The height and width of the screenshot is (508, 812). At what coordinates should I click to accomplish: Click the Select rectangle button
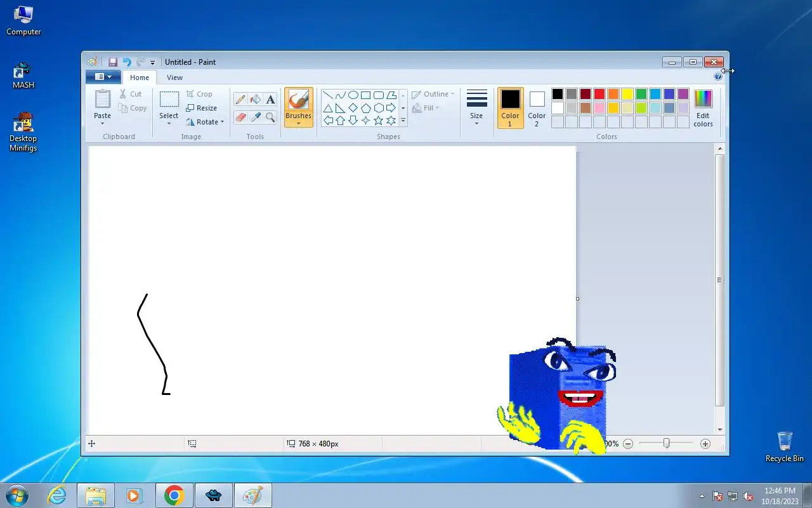click(x=169, y=100)
